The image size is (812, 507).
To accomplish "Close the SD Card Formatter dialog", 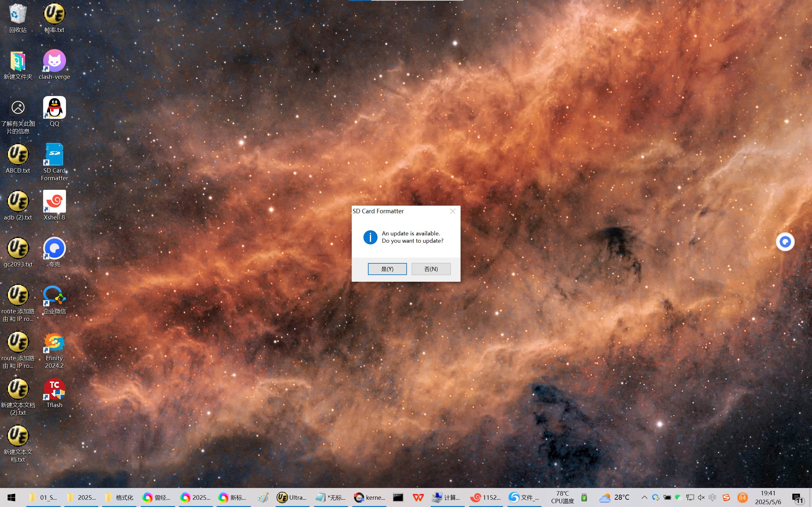I will click(453, 211).
